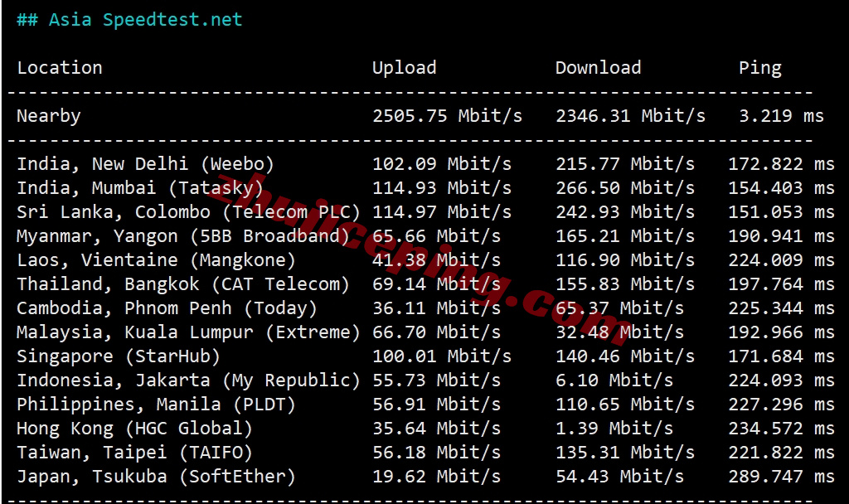Click the Nearby upload value 2505.75 Mbit/s
The image size is (849, 504).
click(447, 116)
